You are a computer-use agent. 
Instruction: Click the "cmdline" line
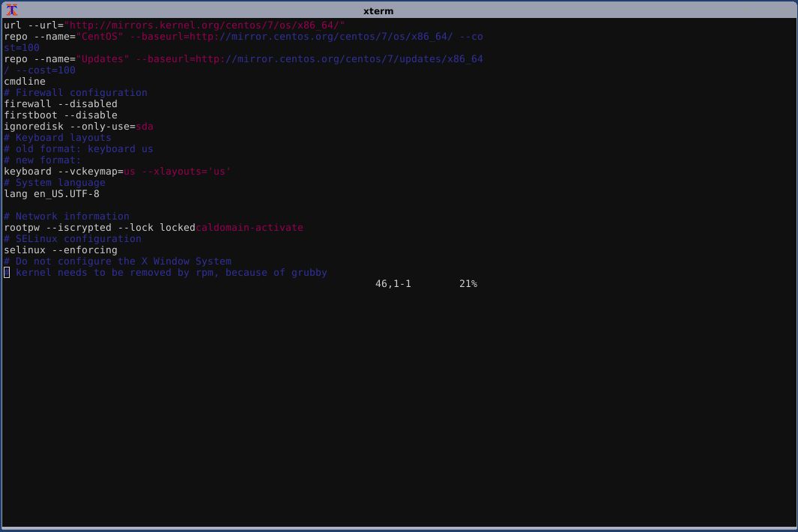pyautogui.click(x=25, y=82)
